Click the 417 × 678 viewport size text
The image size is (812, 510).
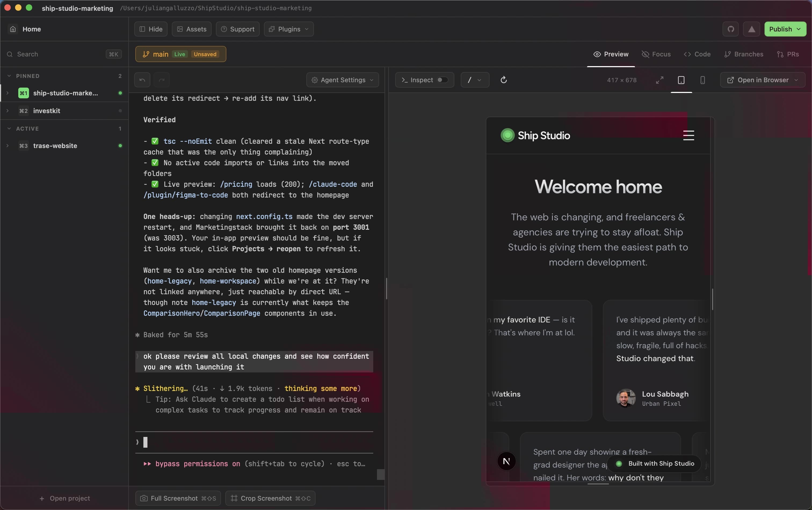click(x=622, y=80)
